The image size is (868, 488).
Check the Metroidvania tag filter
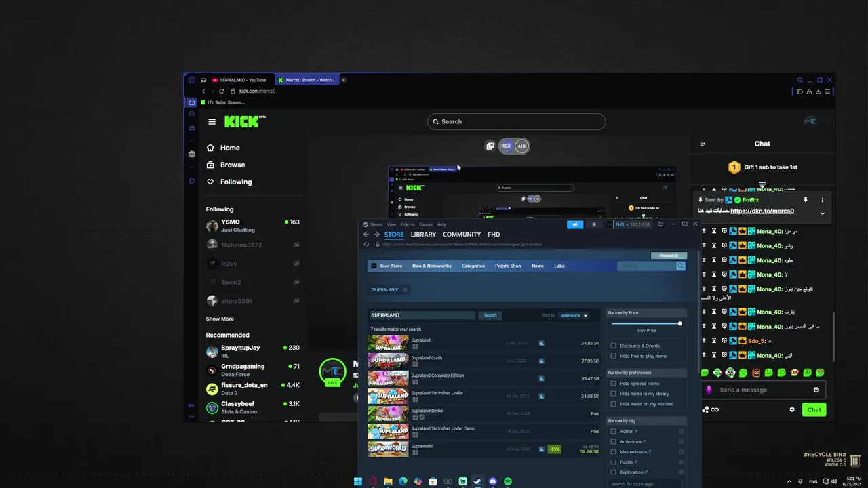point(613,452)
